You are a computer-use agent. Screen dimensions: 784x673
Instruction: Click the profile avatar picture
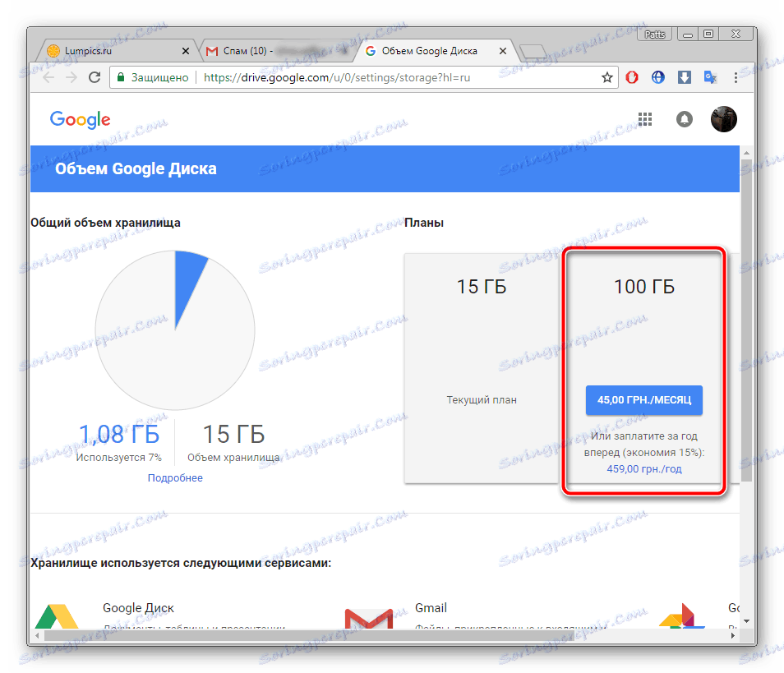click(x=723, y=119)
